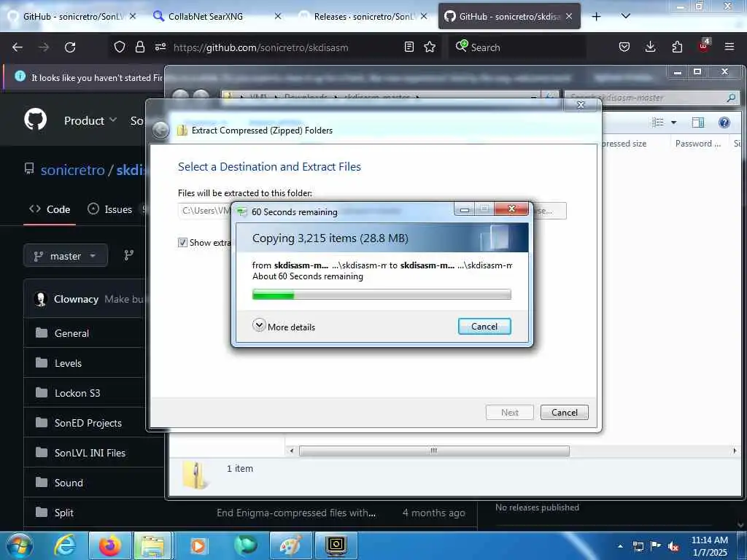
Task: Go back in Firefox navigation
Action: pos(18,47)
